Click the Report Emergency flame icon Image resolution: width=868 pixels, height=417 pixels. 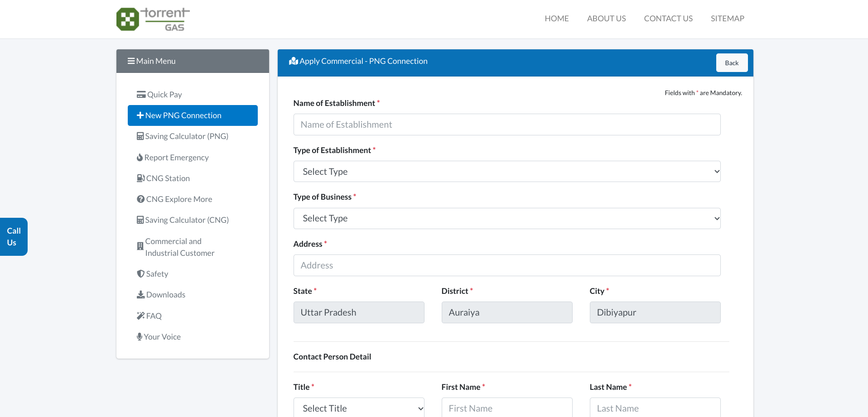(x=140, y=158)
